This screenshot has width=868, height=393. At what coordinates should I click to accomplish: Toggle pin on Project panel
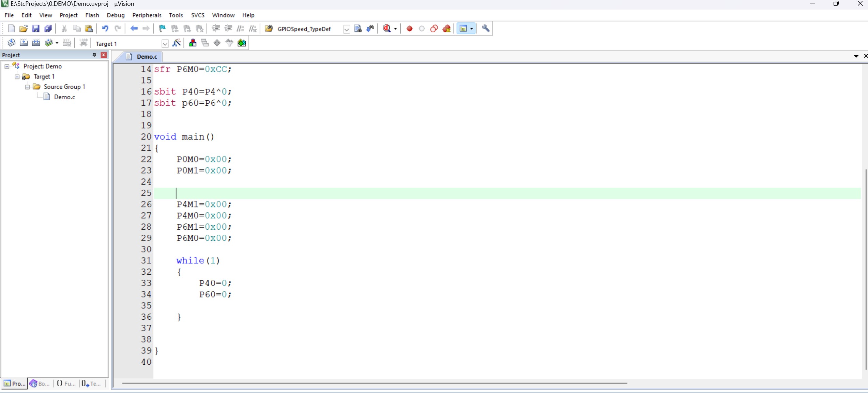(x=94, y=55)
